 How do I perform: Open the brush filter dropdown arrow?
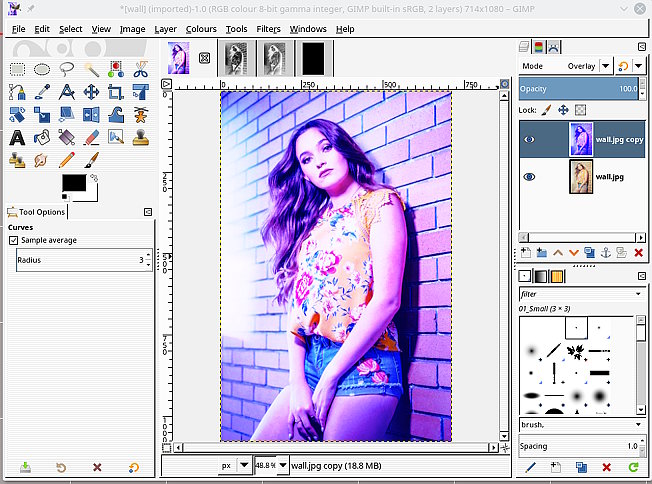(x=638, y=294)
